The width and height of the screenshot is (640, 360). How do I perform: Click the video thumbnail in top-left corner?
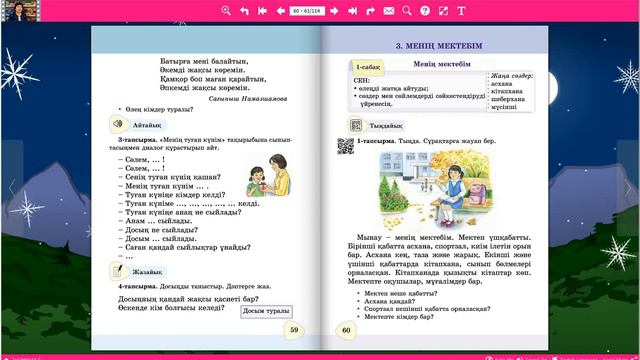click(x=20, y=11)
